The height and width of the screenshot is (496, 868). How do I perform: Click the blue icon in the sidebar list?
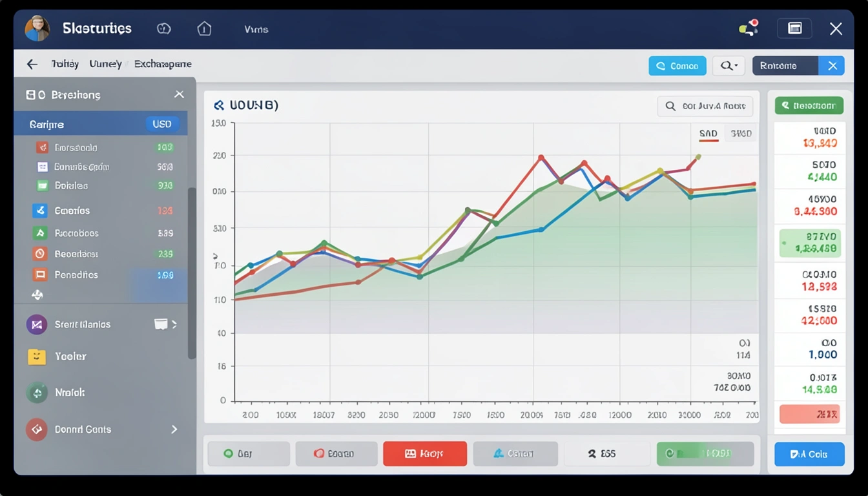40,211
